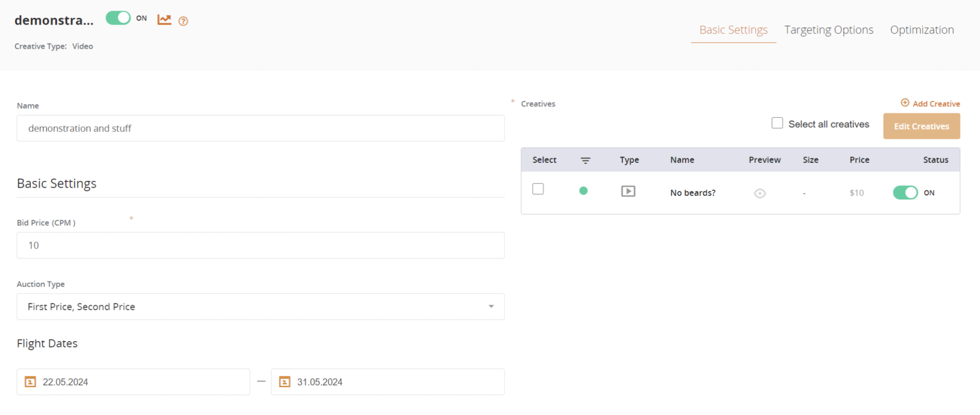Image resolution: width=980 pixels, height=415 pixels.
Task: Click the video type icon for No beards?
Action: point(628,191)
